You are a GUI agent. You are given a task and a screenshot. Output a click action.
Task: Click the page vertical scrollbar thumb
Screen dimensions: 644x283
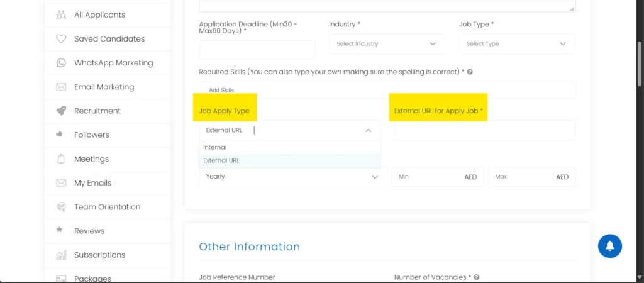point(640,65)
